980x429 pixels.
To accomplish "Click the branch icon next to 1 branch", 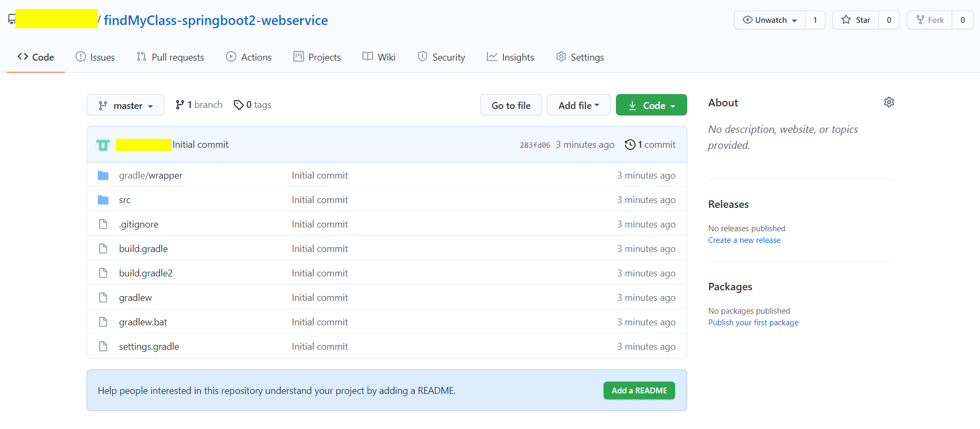I will pos(180,105).
